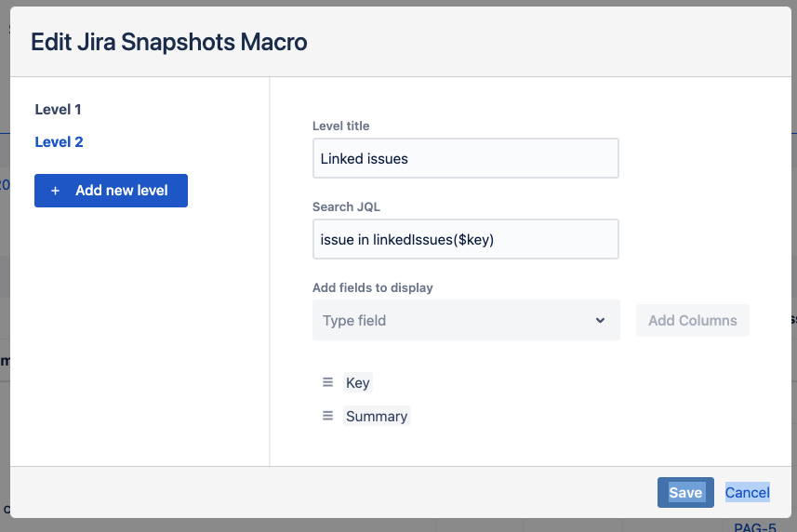
Task: Grab the drag handle beside Key
Action: [x=328, y=382]
